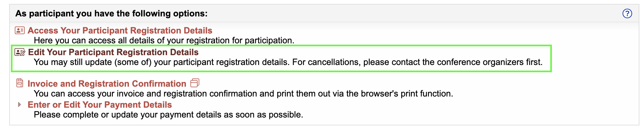This screenshot has width=644, height=130.
Task: Click the 'As participant you have' heading
Action: (111, 13)
